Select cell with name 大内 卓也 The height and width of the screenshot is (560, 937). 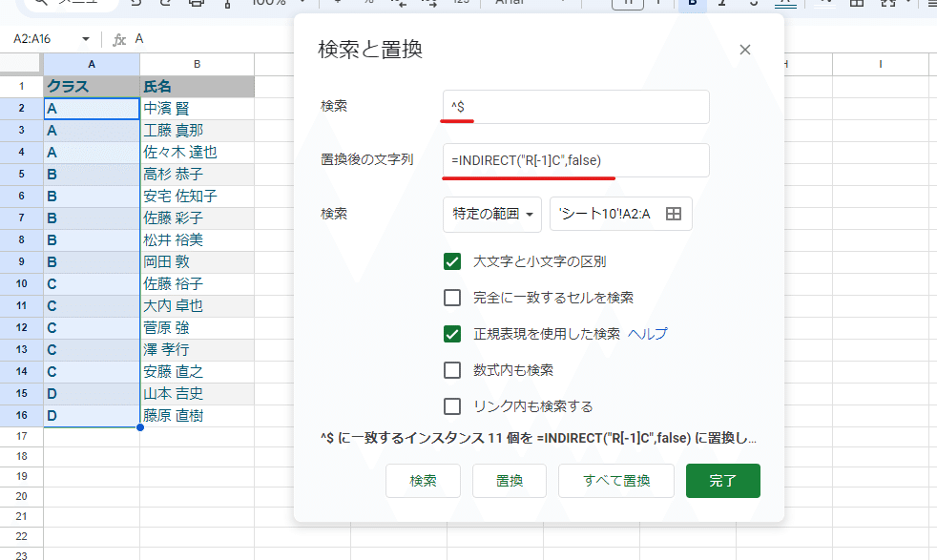198,306
